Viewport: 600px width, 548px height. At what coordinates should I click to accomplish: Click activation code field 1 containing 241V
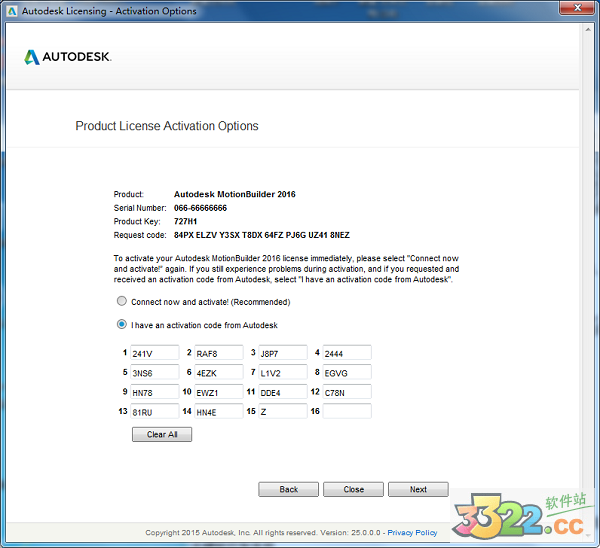155,352
